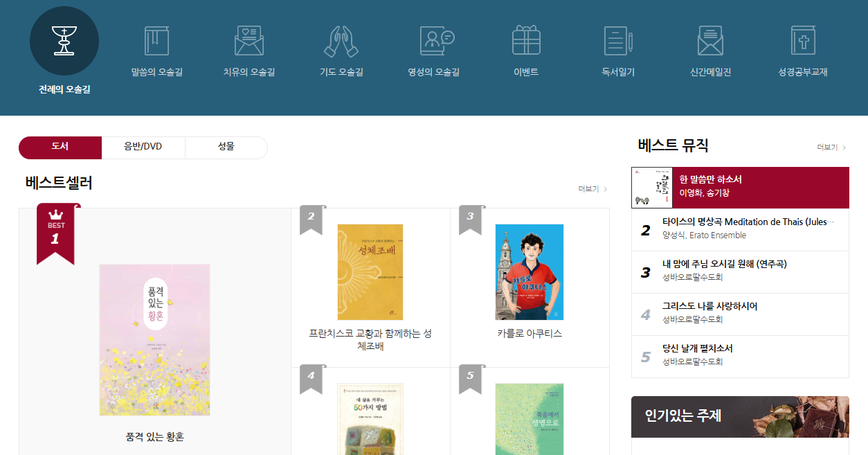
Task: Open the 말씀의 오솔길 book icon
Action: tap(156, 40)
